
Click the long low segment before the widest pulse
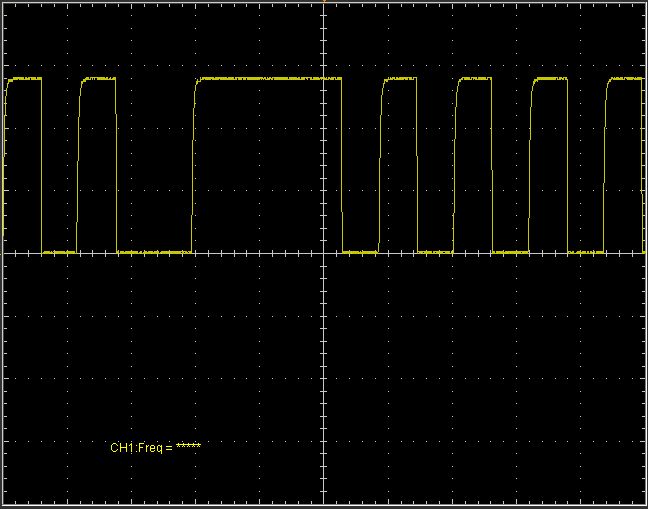[x=154, y=252]
